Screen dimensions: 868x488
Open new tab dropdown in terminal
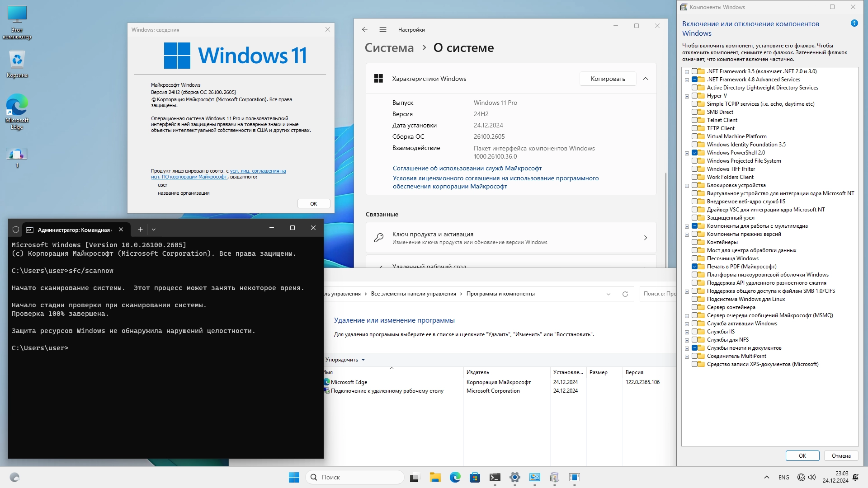click(154, 230)
